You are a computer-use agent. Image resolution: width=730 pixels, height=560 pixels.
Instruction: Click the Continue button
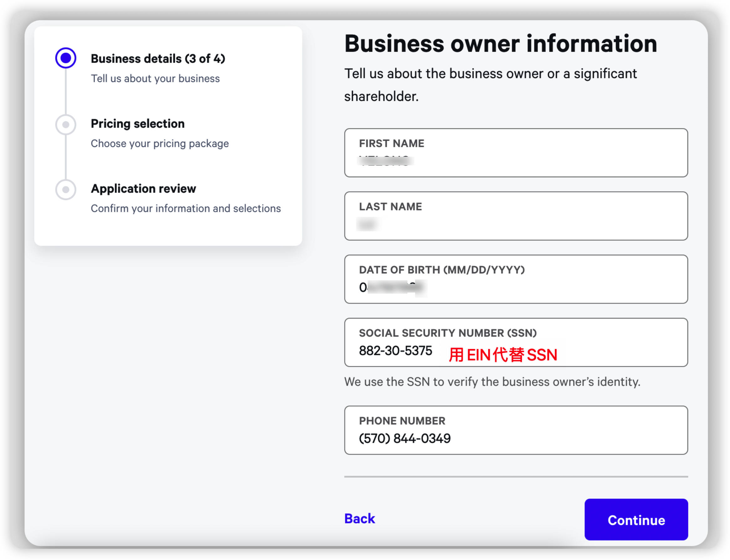[x=636, y=520]
